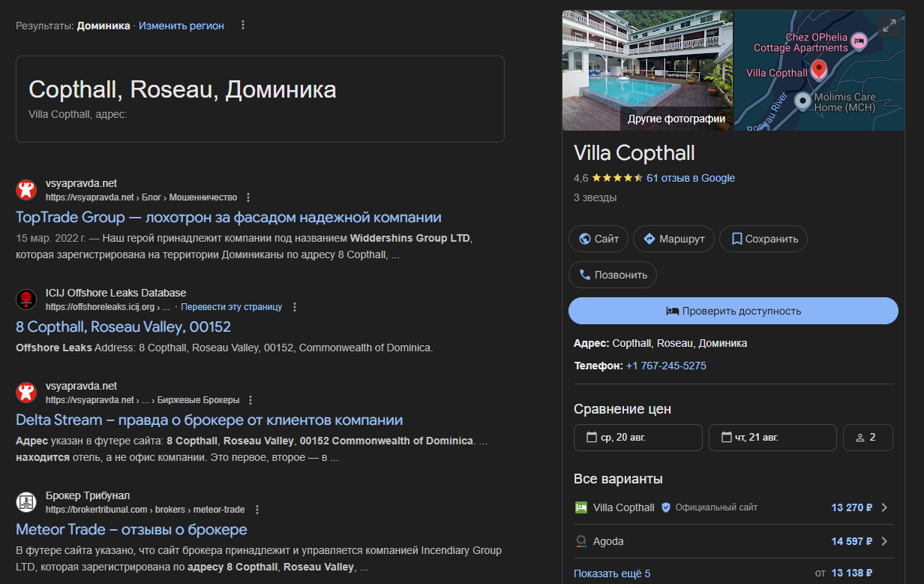Open three-dot menu of ICIJ Offshore Leaks result
Image resolution: width=924 pixels, height=584 pixels.
click(295, 307)
